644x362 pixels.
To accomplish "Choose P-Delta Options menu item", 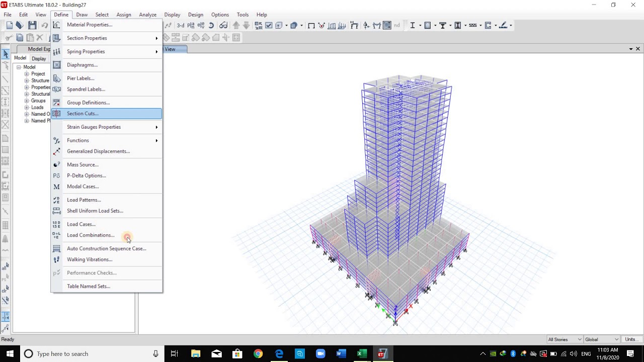I will (107, 176).
